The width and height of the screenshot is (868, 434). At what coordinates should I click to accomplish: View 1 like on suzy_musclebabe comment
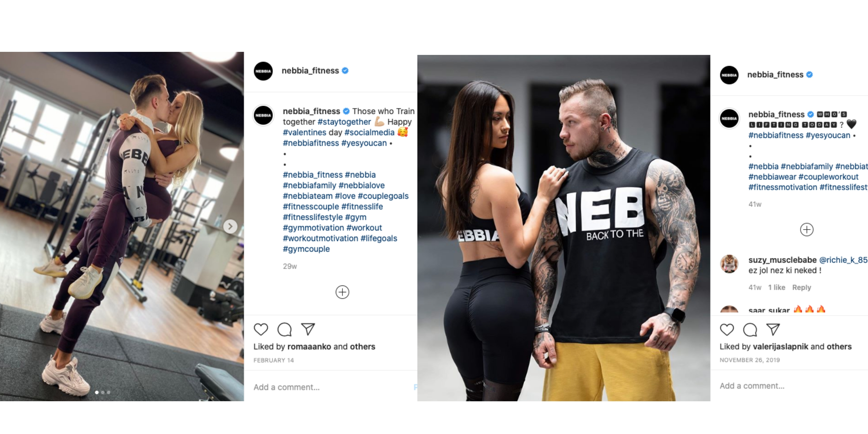click(x=776, y=287)
